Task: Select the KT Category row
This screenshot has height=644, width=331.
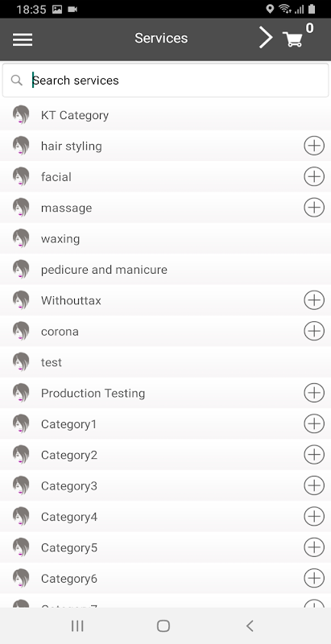Action: point(166,115)
